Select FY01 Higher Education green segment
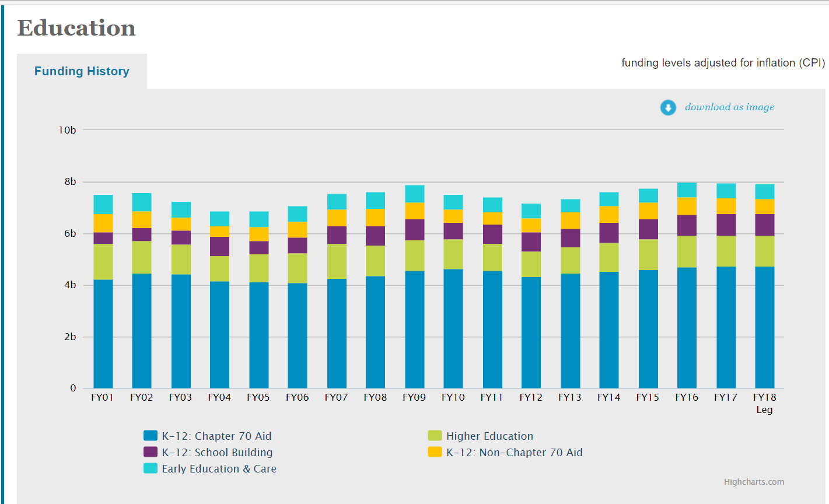Screen dimensions: 829x504 pyautogui.click(x=103, y=262)
